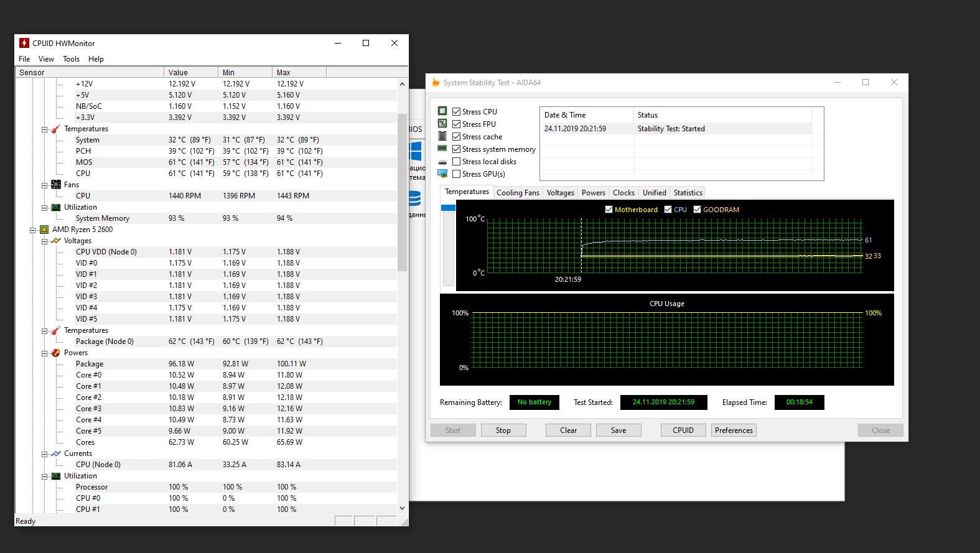The width and height of the screenshot is (980, 553).
Task: Open the View menu in HWMonitor
Action: tap(46, 59)
